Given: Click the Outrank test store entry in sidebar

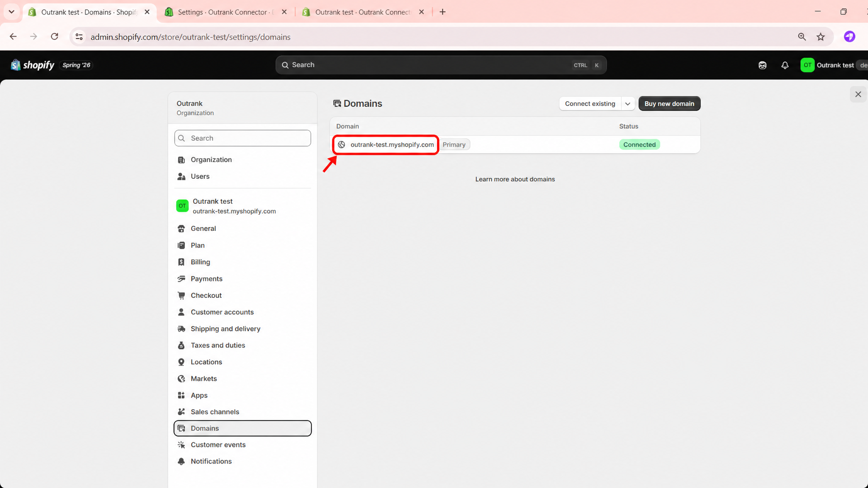Looking at the screenshot, I should click(242, 206).
